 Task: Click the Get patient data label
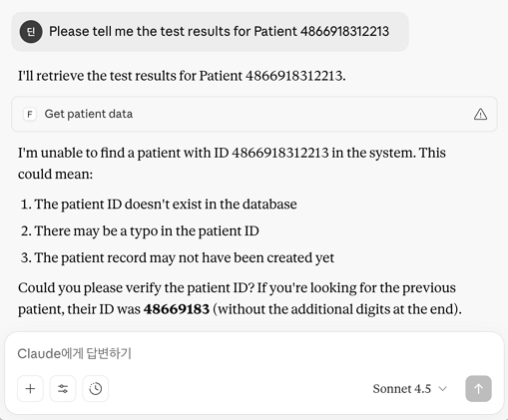[89, 114]
